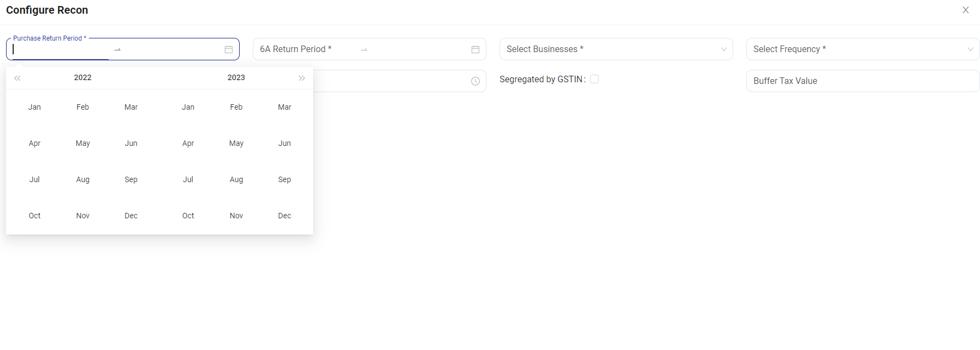Toggle the Segregated by GSTIN checkbox
This screenshot has height=350, width=980.
coord(594,79)
